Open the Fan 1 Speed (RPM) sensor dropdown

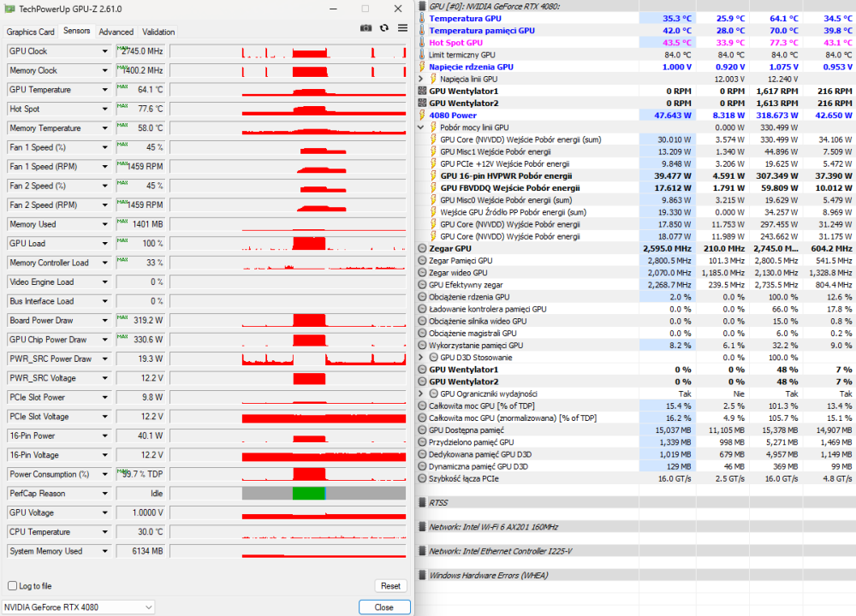(104, 167)
